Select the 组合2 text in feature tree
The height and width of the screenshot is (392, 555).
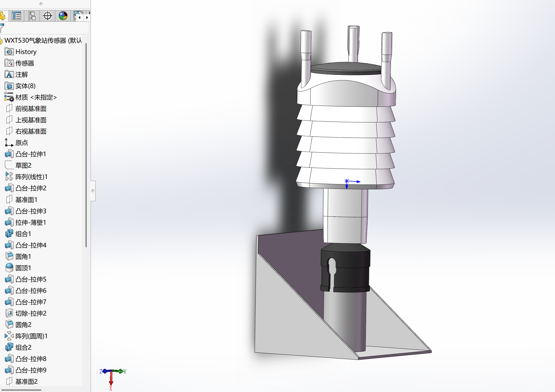coord(23,347)
